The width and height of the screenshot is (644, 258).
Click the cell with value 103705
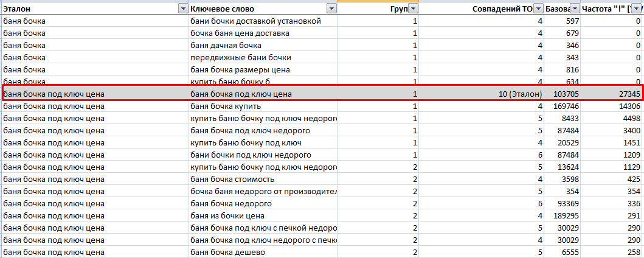coord(563,94)
